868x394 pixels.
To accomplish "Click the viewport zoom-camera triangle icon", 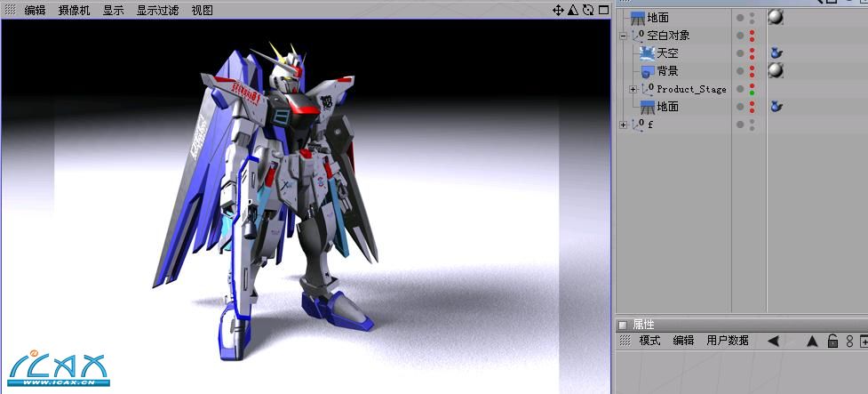I will coord(573,10).
